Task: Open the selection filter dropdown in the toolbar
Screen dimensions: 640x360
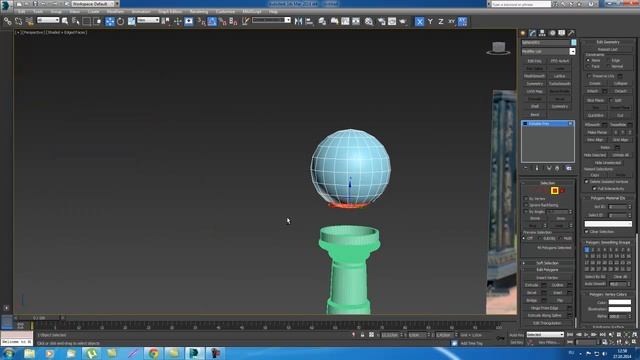Action: click(48, 20)
